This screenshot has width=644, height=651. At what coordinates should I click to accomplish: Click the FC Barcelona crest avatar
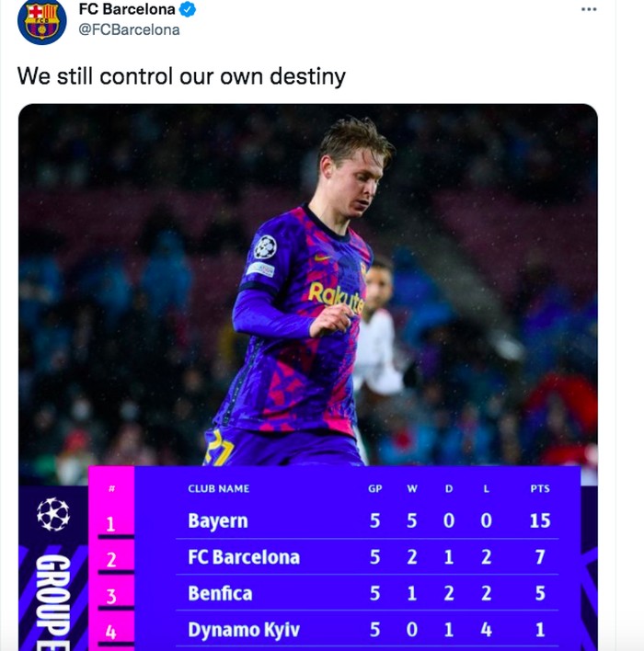tap(41, 20)
